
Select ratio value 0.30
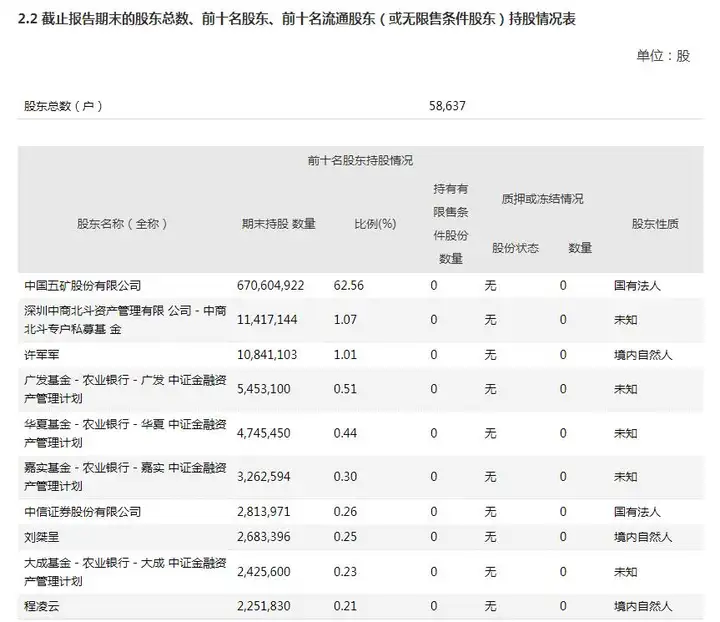coord(345,476)
